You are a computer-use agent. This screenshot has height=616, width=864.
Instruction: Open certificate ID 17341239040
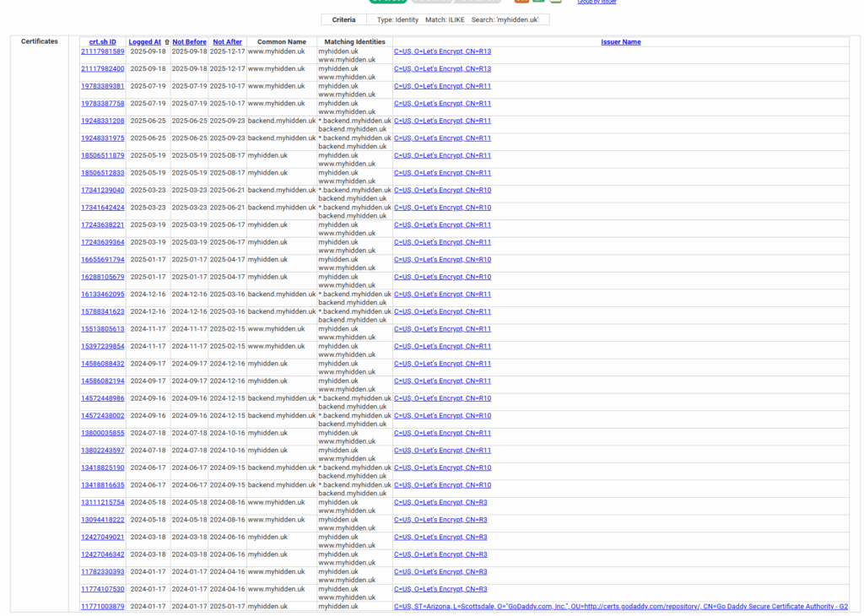coord(102,190)
